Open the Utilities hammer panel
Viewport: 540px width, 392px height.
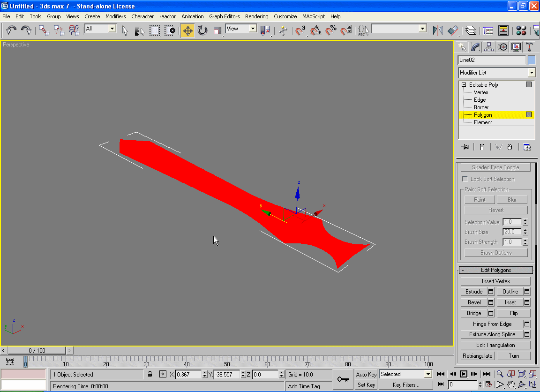(x=529, y=47)
